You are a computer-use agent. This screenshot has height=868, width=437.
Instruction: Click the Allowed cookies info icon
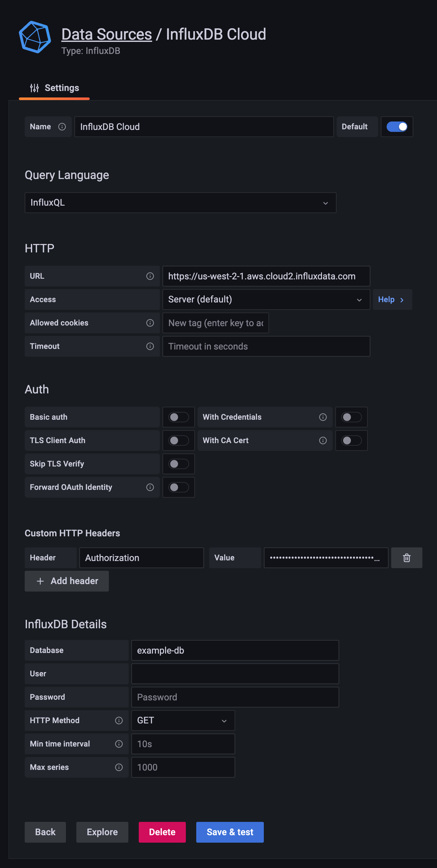(150, 323)
